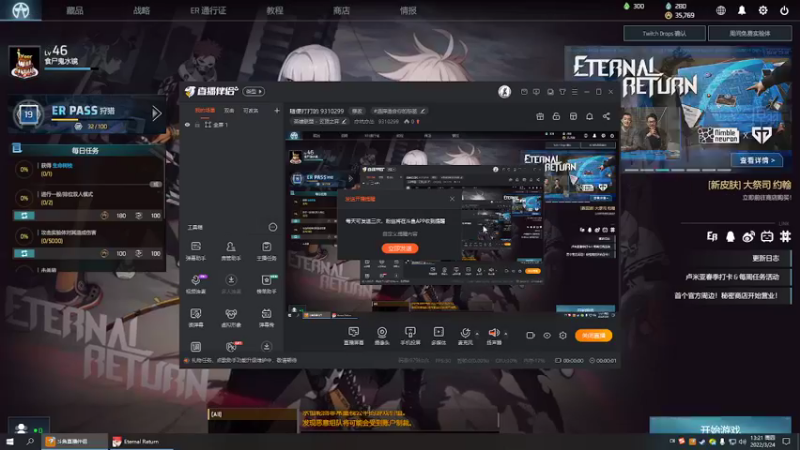Add the phone screen cast source
This screenshot has width=800, height=450.
[x=410, y=336]
